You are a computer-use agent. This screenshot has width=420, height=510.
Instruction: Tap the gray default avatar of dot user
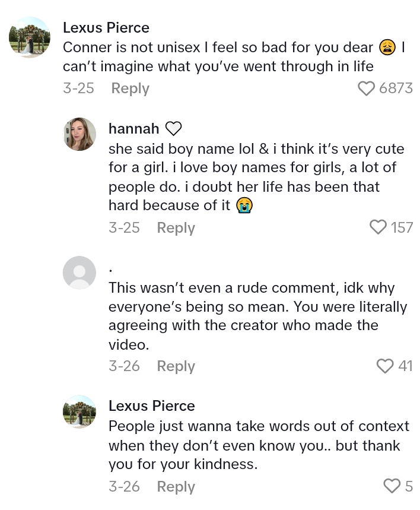tap(79, 273)
